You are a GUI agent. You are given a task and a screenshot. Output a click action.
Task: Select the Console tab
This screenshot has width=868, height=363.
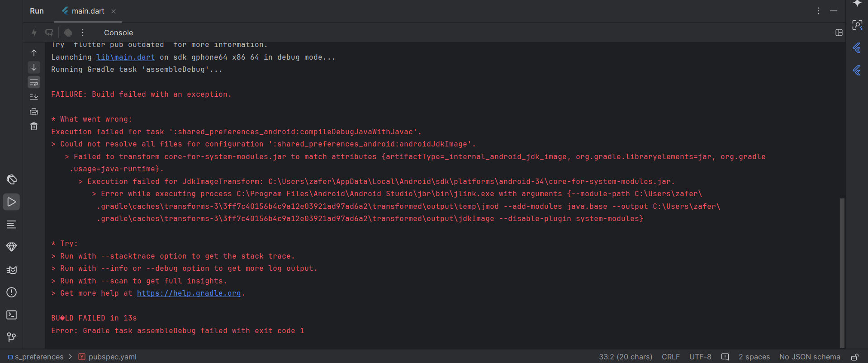coord(119,33)
